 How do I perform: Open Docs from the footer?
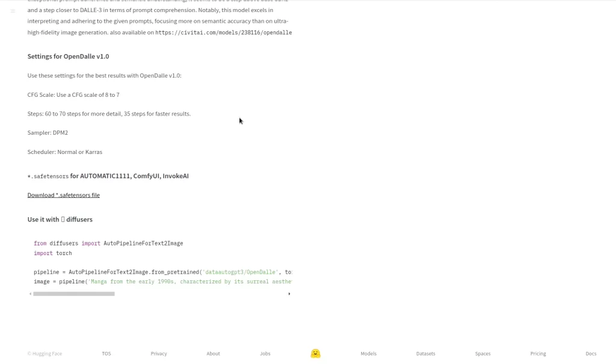pos(591,354)
